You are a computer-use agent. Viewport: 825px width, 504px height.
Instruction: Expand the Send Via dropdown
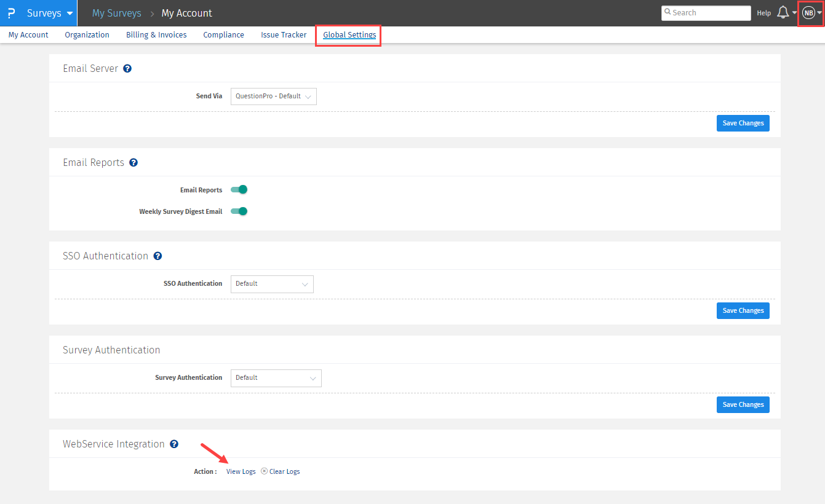pos(273,96)
